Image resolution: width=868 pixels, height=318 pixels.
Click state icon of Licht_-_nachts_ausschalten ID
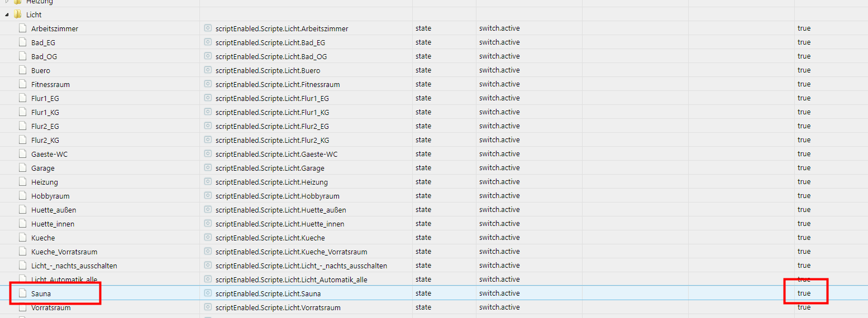click(208, 265)
